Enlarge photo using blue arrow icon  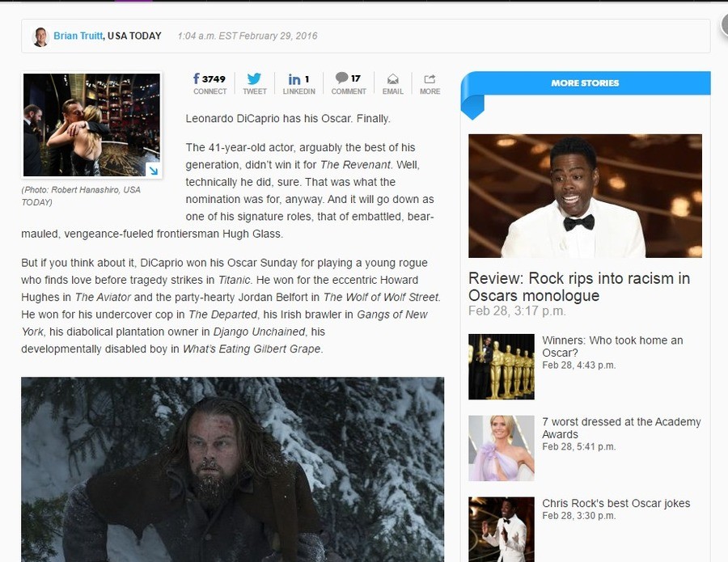click(153, 170)
